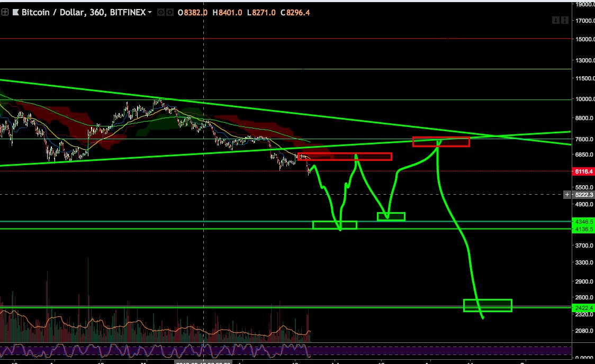
Task: Click the 3700.0 tick on price axis
Action: pos(585,245)
